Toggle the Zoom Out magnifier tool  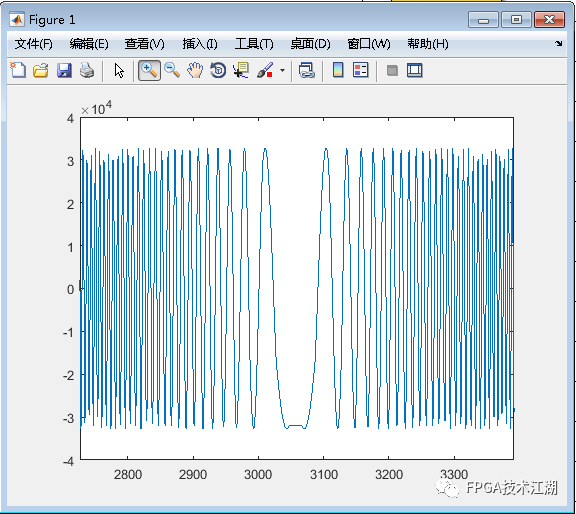pos(172,70)
